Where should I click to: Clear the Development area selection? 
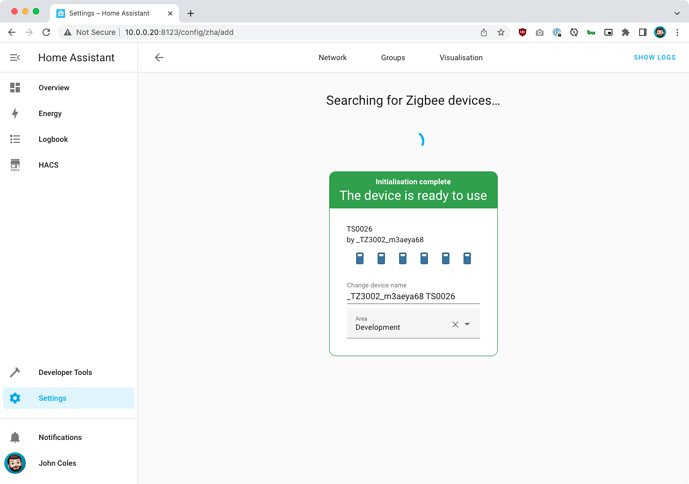coord(455,324)
